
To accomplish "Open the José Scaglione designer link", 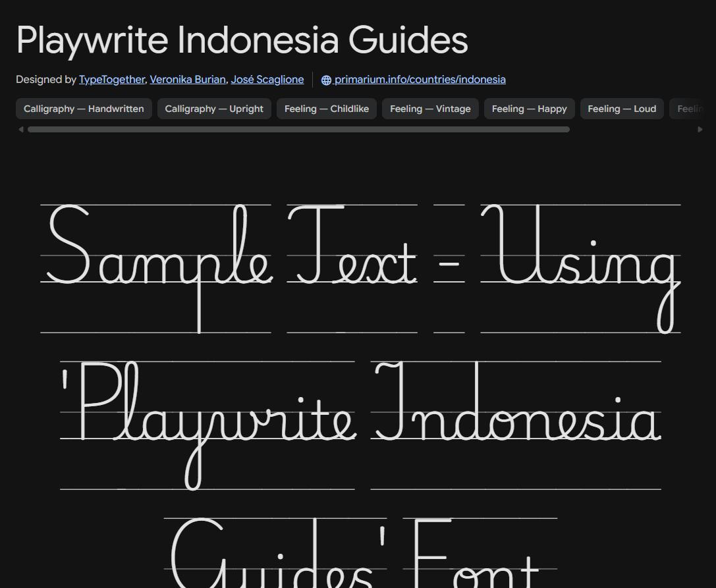I will click(x=267, y=80).
